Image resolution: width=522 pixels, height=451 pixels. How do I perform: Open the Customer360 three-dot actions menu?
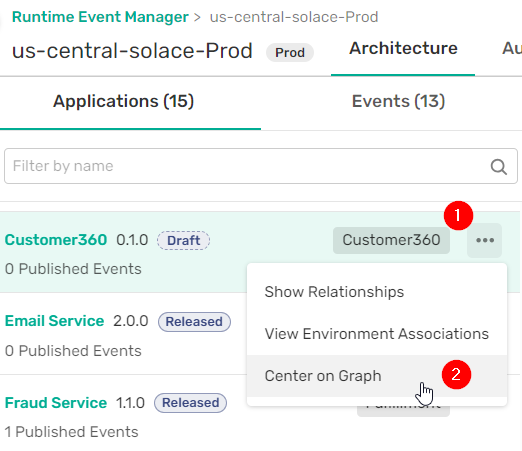click(485, 240)
